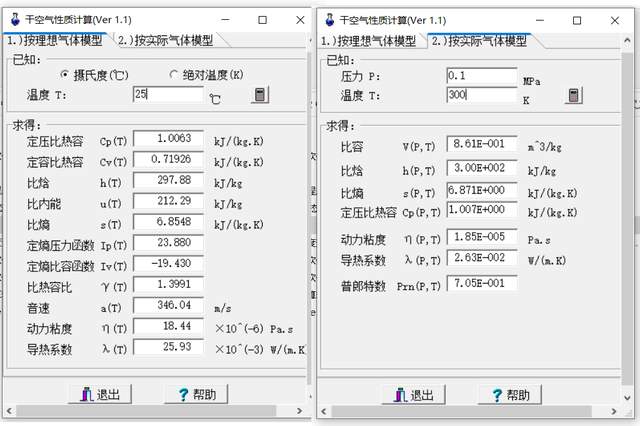
Task: Click V(P,T) field 8.61E-001
Action: pyautogui.click(x=482, y=144)
